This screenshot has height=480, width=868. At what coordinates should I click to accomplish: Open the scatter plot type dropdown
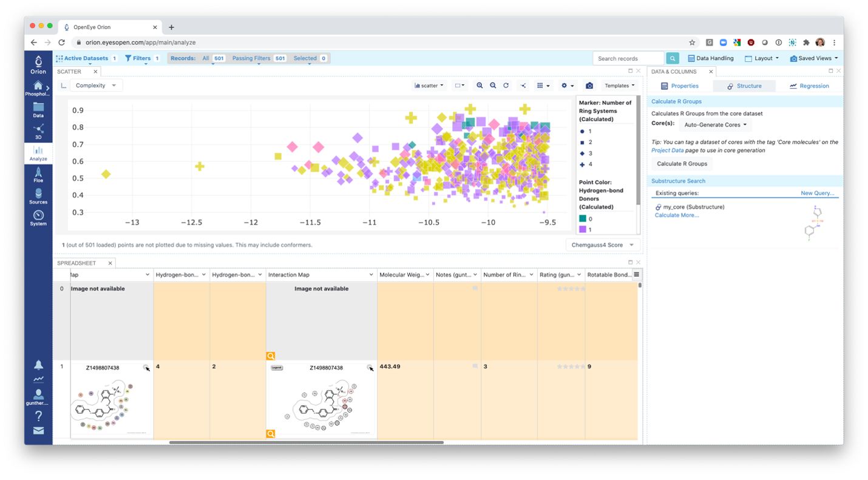click(x=429, y=86)
